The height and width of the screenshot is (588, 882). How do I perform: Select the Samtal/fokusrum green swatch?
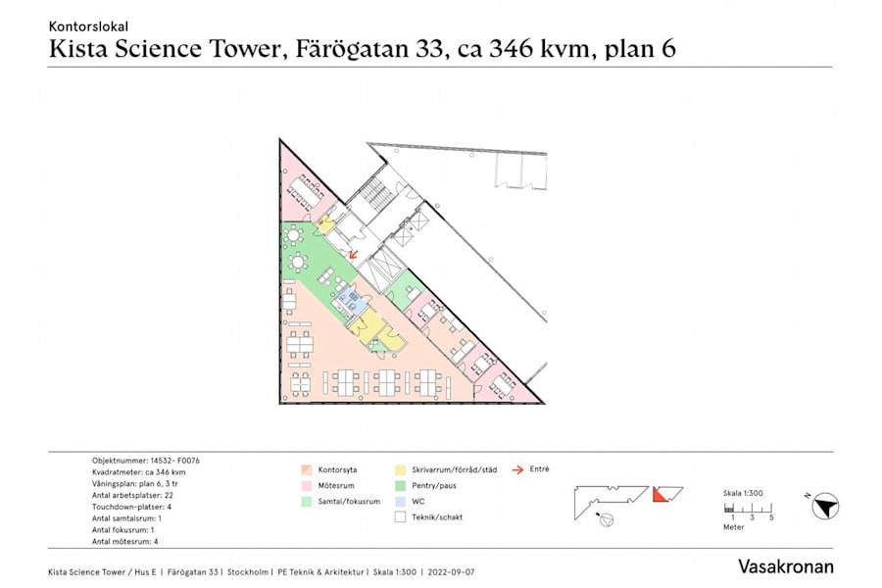click(x=309, y=501)
